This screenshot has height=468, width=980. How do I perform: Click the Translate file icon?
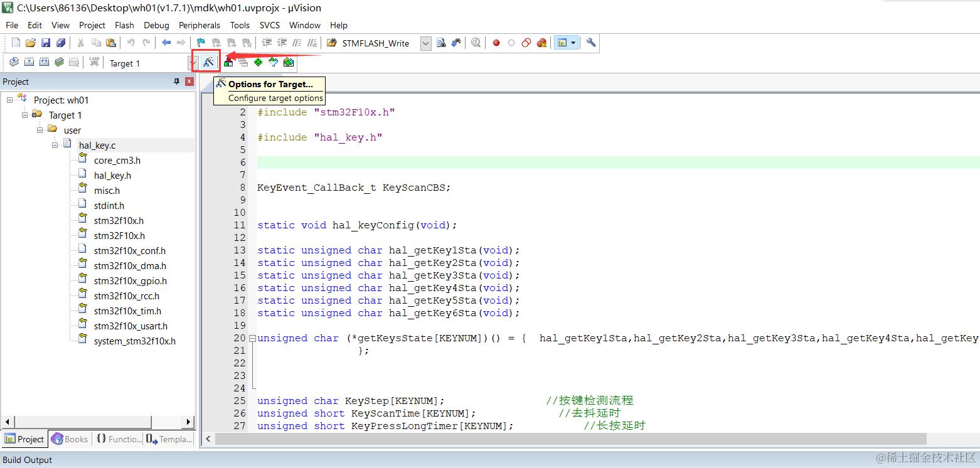[x=14, y=62]
